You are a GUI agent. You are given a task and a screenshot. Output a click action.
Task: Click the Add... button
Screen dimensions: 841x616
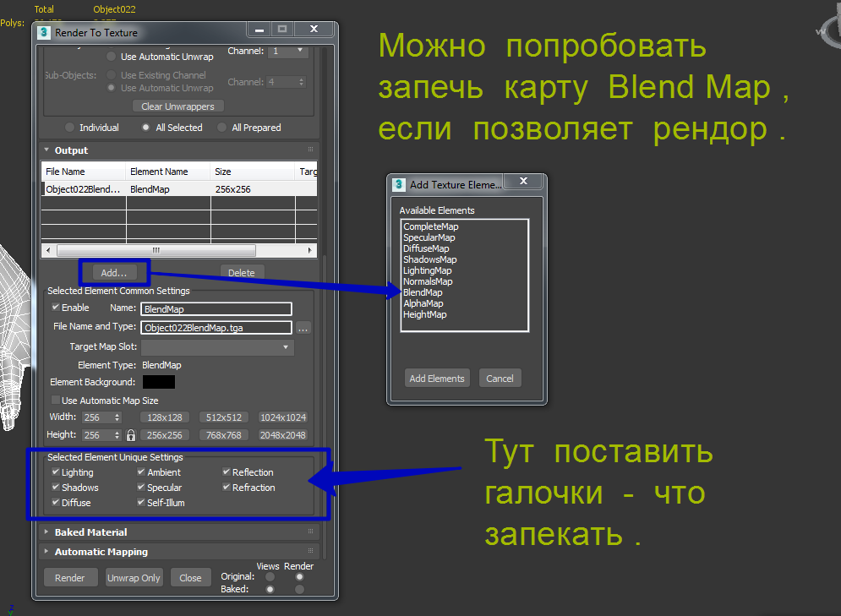[113, 272]
